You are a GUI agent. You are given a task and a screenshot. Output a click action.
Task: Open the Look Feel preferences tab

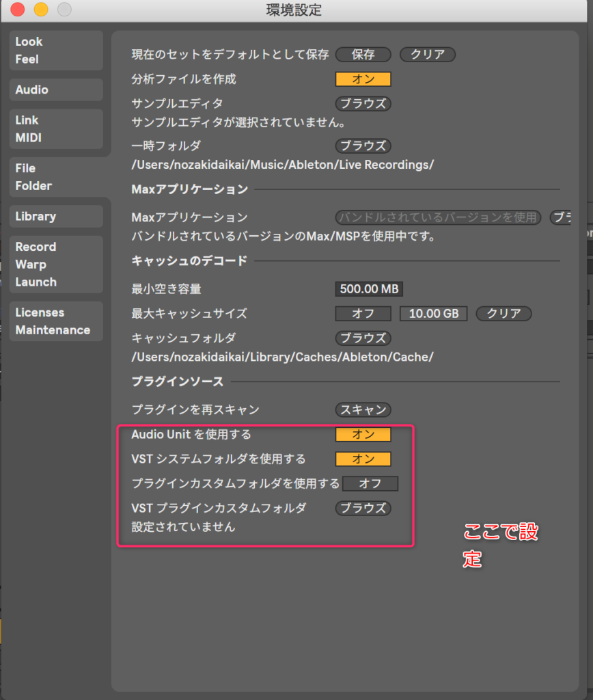pyautogui.click(x=56, y=50)
